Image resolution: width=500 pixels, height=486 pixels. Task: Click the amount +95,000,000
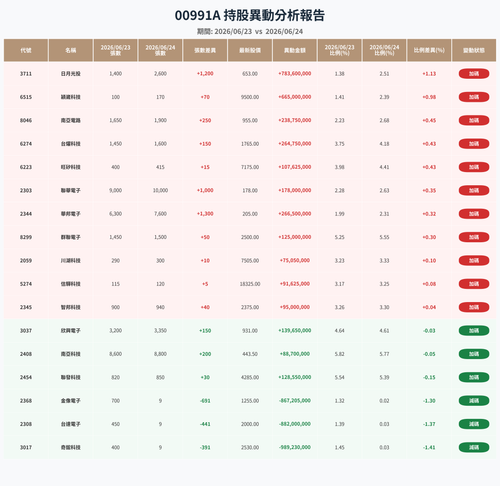(295, 307)
